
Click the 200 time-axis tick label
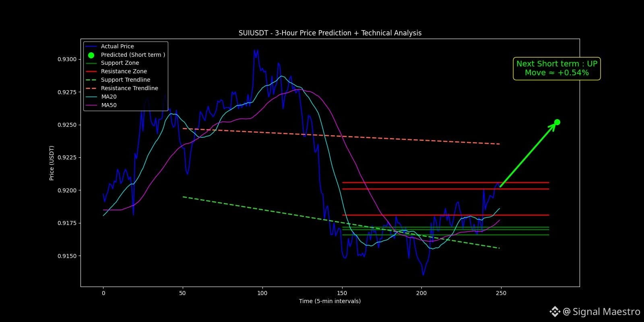(x=421, y=293)
